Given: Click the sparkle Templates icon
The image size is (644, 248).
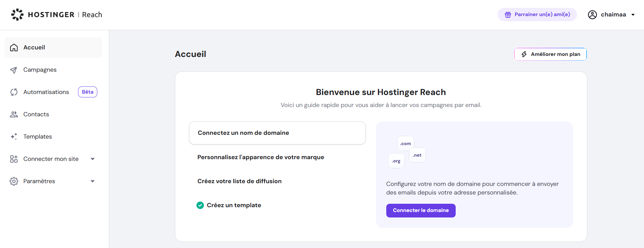Looking at the screenshot, I should click(14, 137).
